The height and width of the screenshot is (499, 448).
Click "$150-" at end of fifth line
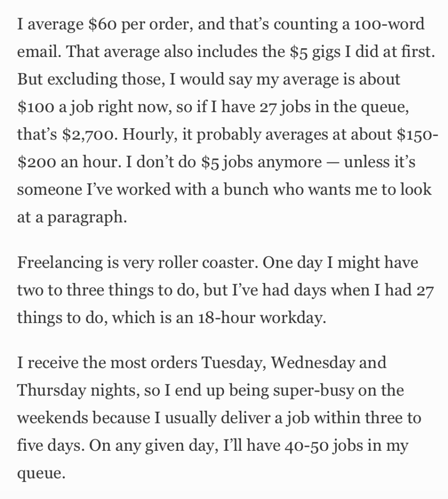point(418,134)
